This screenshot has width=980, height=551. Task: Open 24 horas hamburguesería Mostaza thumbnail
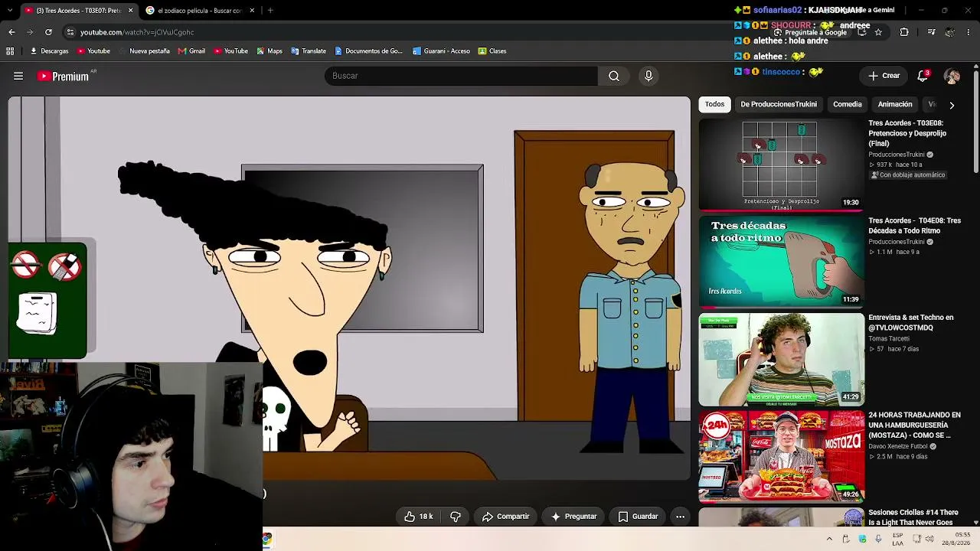[x=781, y=456]
